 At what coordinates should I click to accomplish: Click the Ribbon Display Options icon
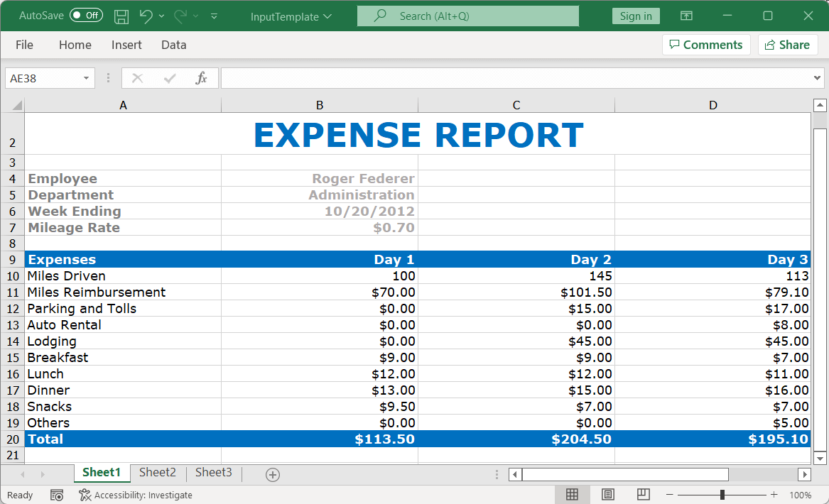[686, 16]
